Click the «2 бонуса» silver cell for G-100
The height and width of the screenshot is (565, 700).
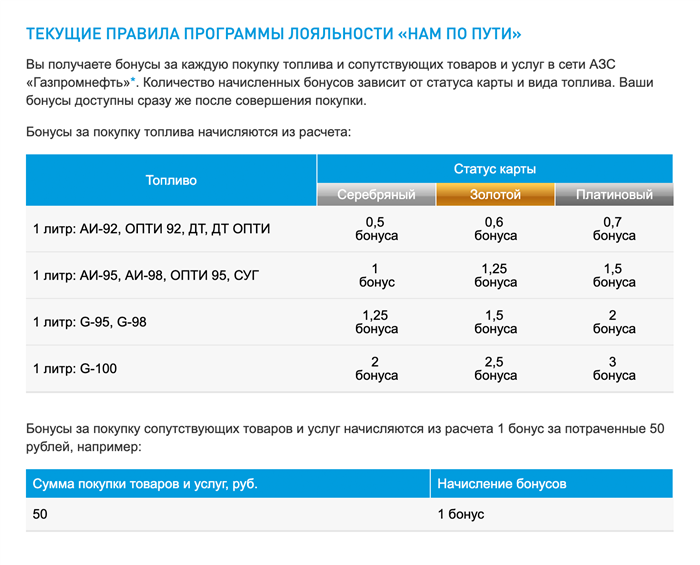coord(376,369)
